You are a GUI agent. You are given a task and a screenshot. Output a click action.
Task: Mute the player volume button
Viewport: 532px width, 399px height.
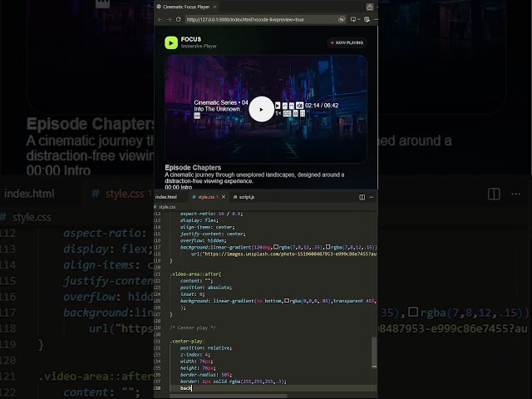tap(299, 106)
